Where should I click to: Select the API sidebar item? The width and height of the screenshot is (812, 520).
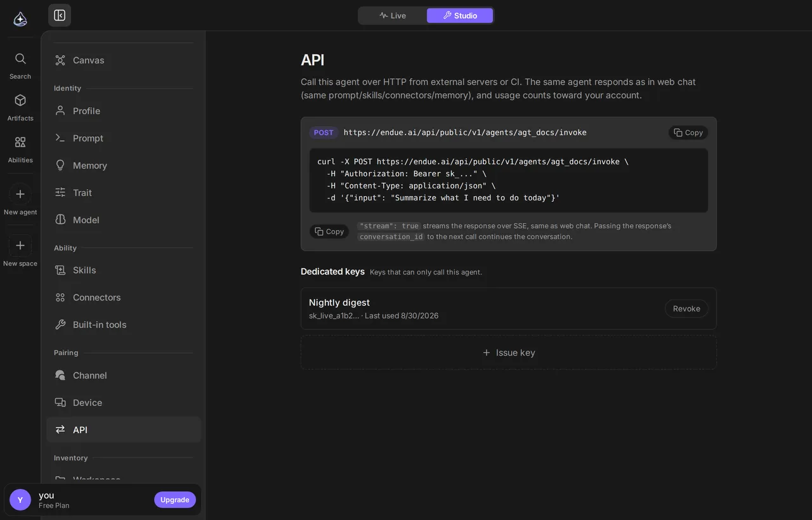pyautogui.click(x=124, y=430)
